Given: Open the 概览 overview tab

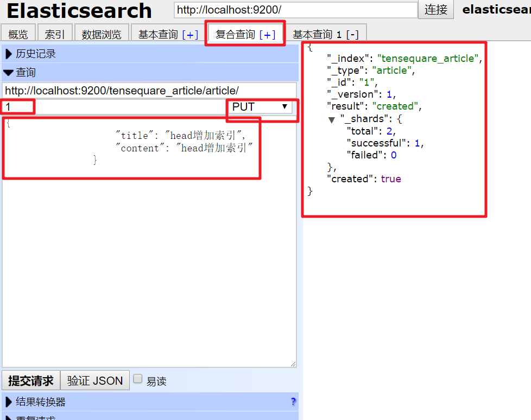Looking at the screenshot, I should (18, 34).
